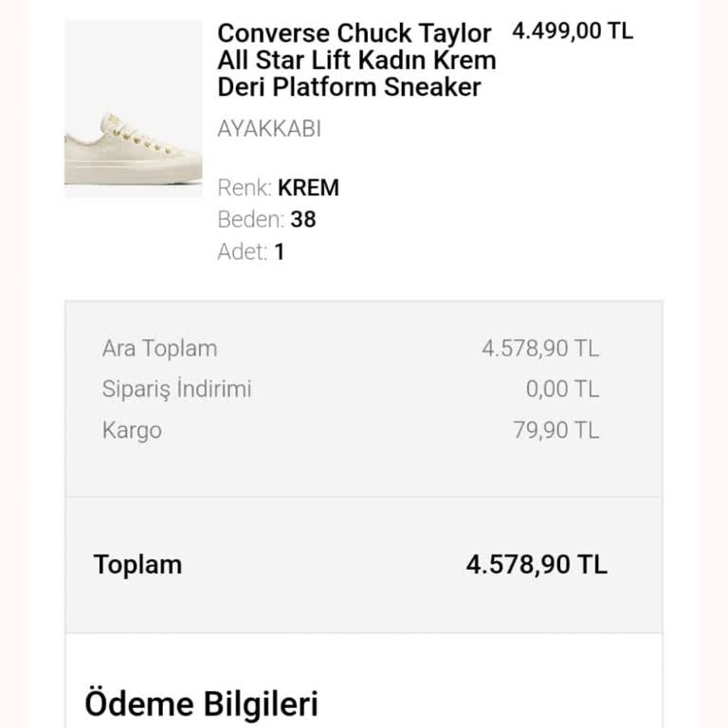
Task: Click the 0,00 TL discount amount
Action: (x=562, y=389)
